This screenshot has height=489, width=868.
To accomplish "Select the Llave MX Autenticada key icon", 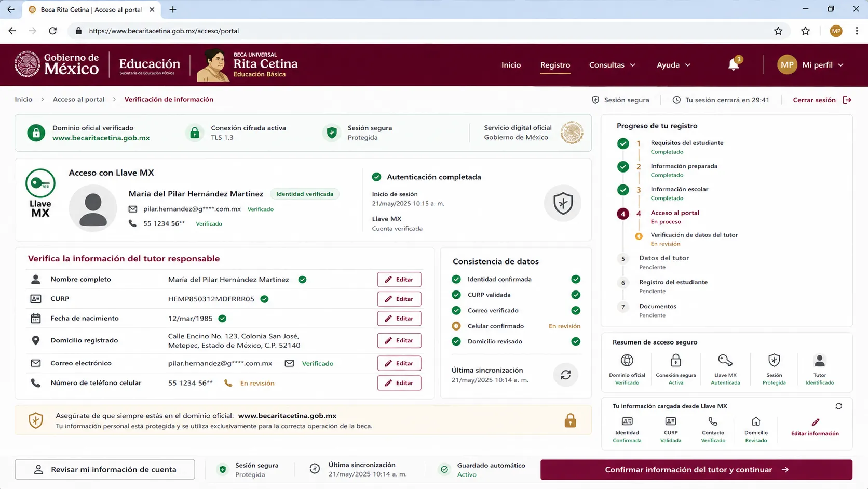I will click(725, 360).
